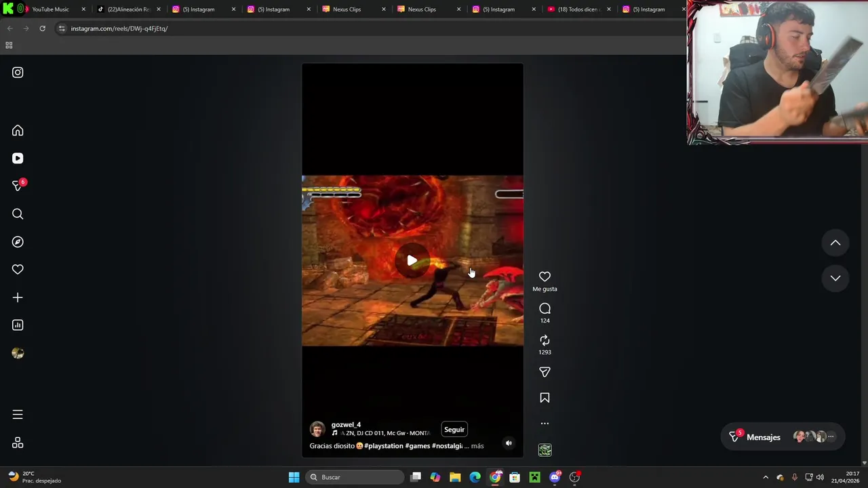This screenshot has width=868, height=488.
Task: Go back in browser history
Action: tap(9, 28)
